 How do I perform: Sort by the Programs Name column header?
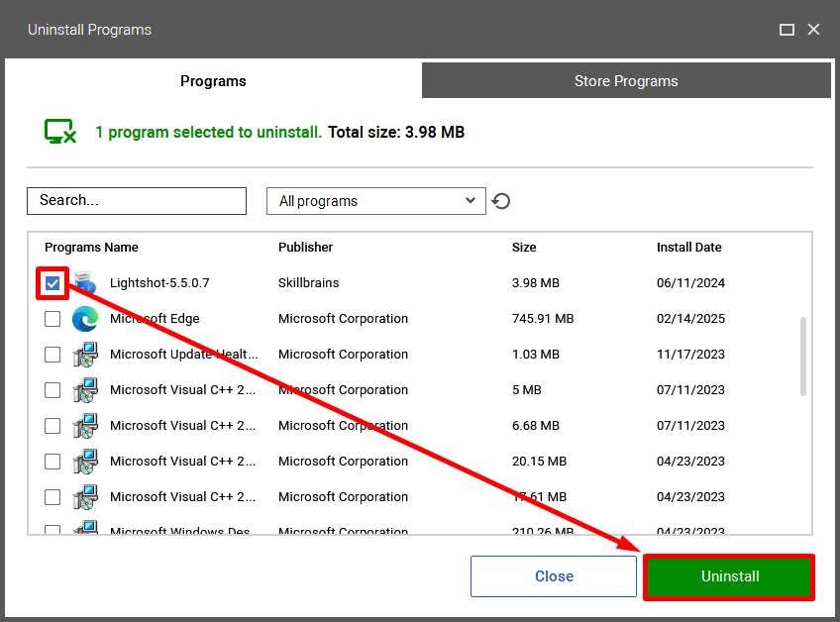pos(91,247)
